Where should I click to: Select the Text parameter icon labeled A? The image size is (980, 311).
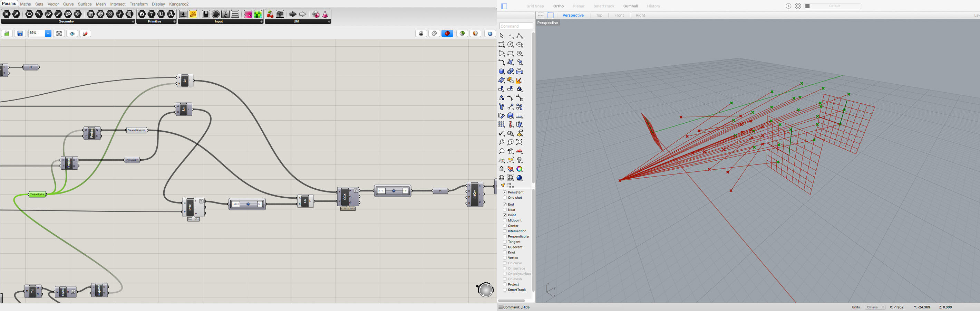click(x=171, y=14)
